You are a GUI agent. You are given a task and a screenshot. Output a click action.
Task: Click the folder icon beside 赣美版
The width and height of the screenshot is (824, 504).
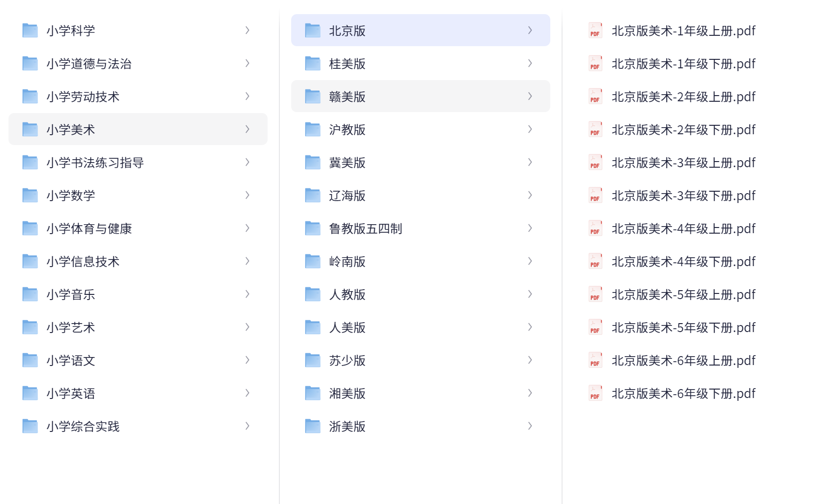(x=313, y=96)
